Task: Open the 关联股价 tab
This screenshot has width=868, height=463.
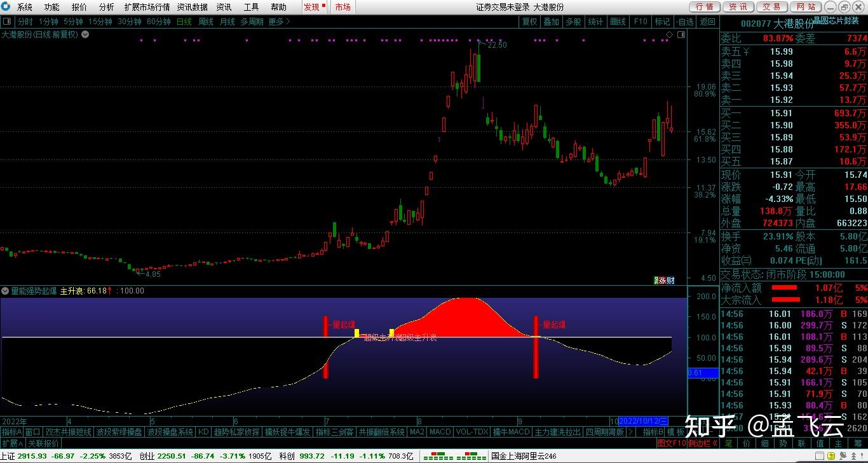Action: (43, 443)
